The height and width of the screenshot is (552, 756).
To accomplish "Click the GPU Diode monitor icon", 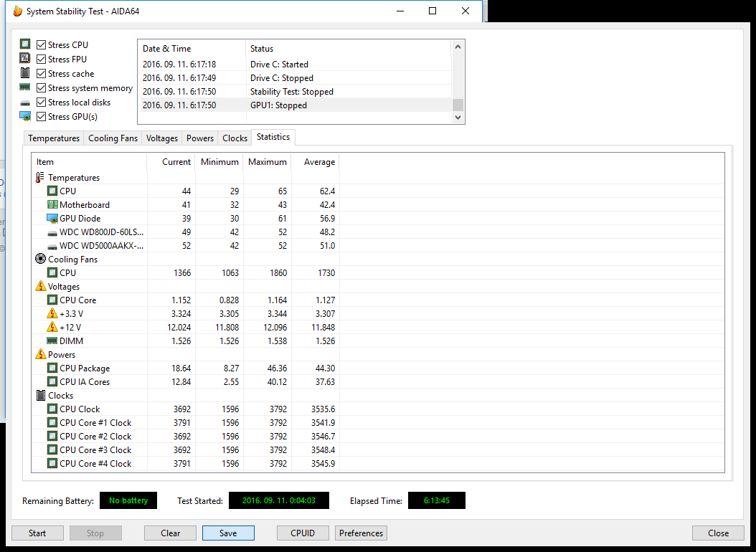I will point(52,218).
